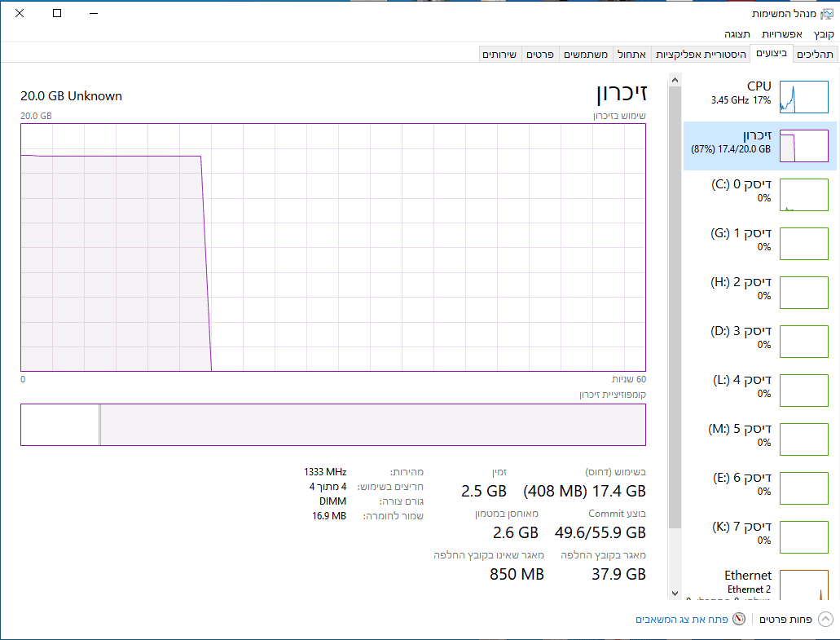Screen dimensions: 840x640
Task: Click the Resource Monitor icon at bottom
Action: [739, 619]
